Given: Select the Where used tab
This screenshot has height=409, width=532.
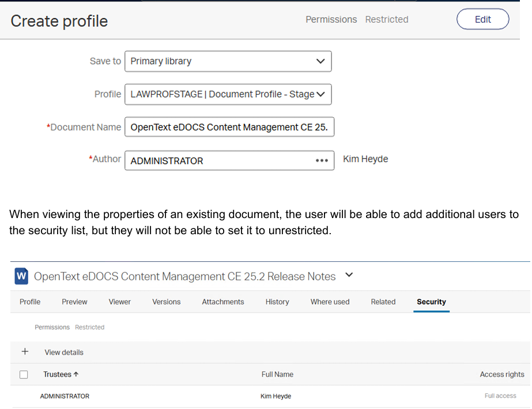Looking at the screenshot, I should 330,302.
